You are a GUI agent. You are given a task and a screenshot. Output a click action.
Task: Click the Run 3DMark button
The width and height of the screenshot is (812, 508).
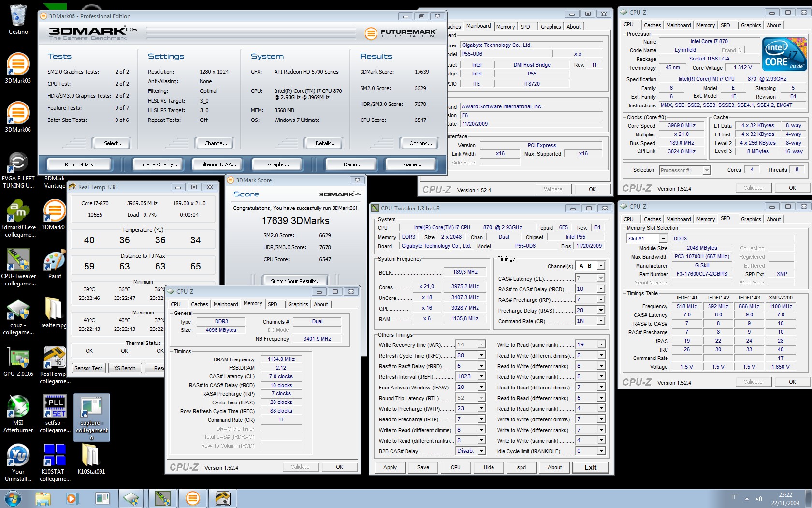coord(79,164)
